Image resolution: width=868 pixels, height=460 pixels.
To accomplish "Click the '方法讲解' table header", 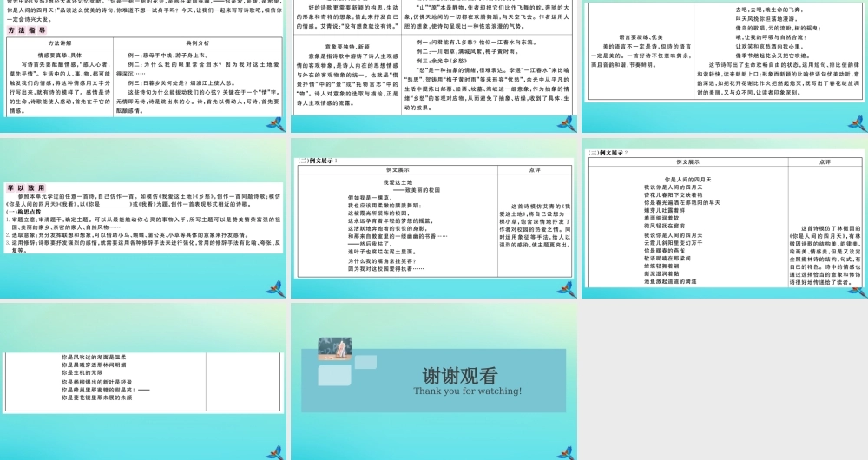I will 60,43.
